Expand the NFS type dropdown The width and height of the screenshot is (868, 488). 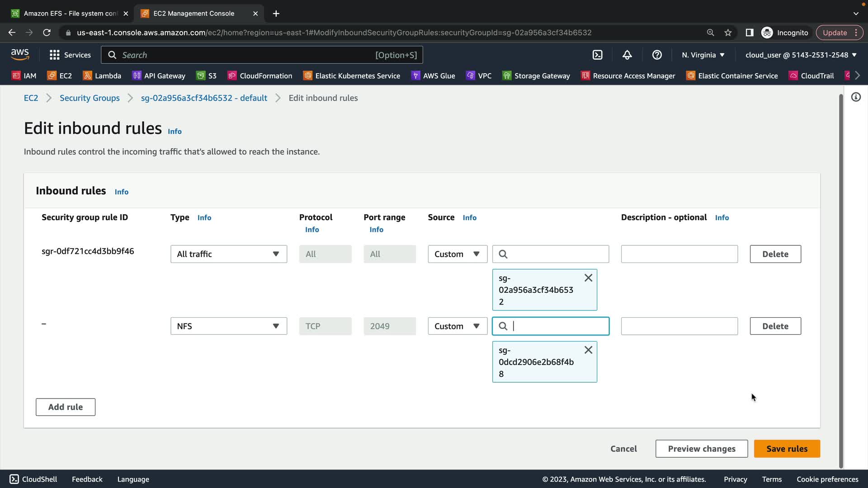pyautogui.click(x=228, y=326)
